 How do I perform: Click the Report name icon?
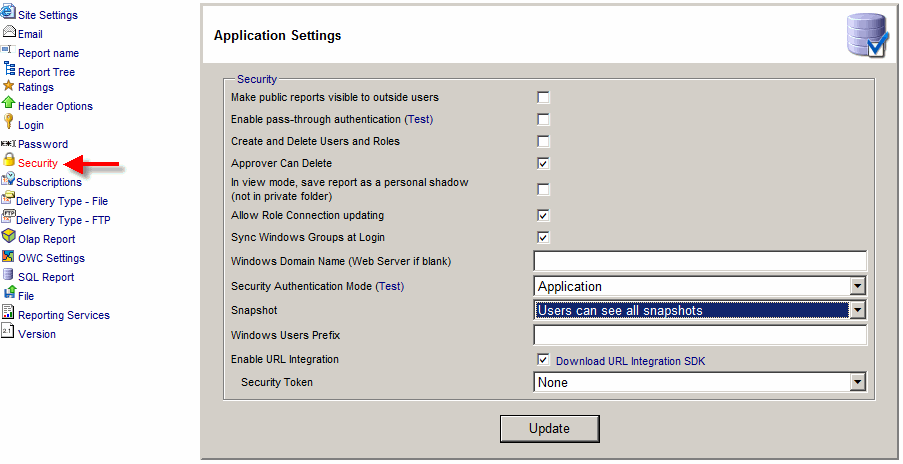[7, 49]
